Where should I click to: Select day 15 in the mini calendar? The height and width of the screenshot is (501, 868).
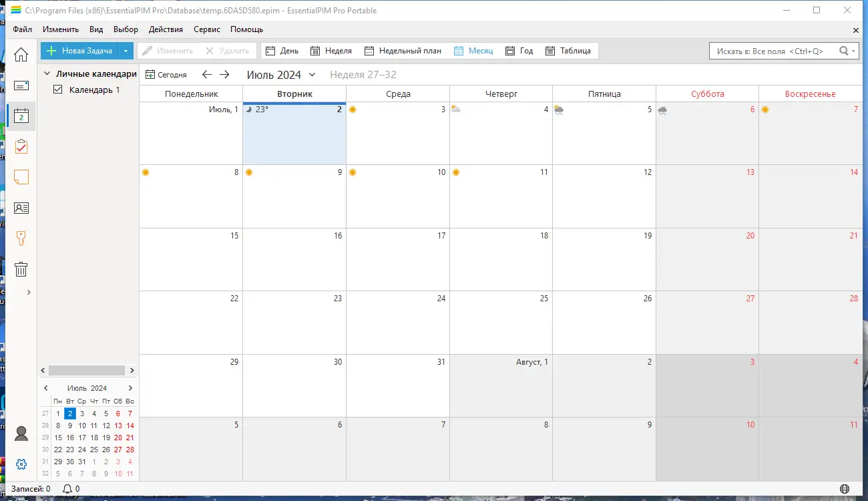58,438
